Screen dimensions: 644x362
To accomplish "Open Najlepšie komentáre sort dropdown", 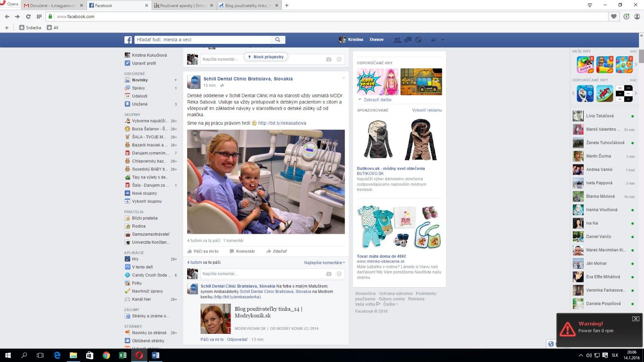I will click(324, 263).
